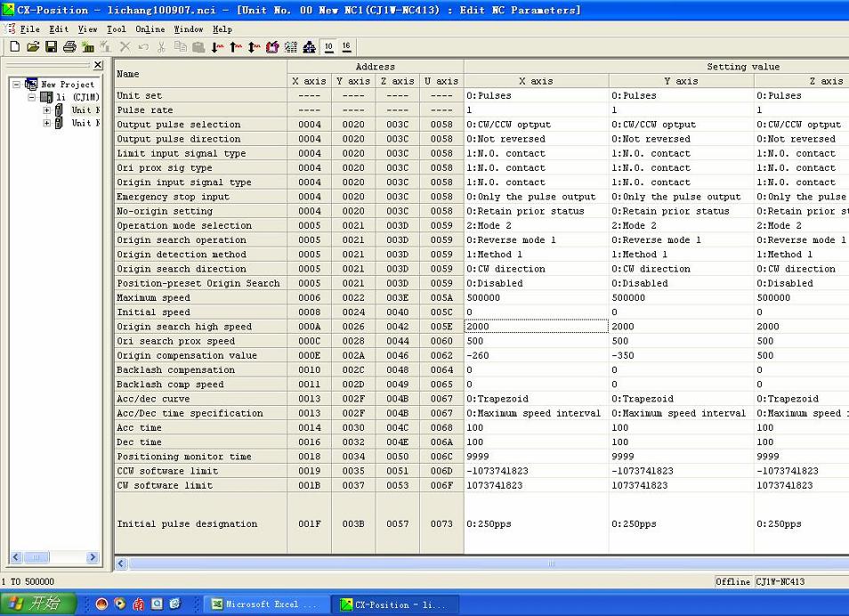The image size is (849, 616).
Task: Switch address display to decimal (10)
Action: click(x=328, y=47)
